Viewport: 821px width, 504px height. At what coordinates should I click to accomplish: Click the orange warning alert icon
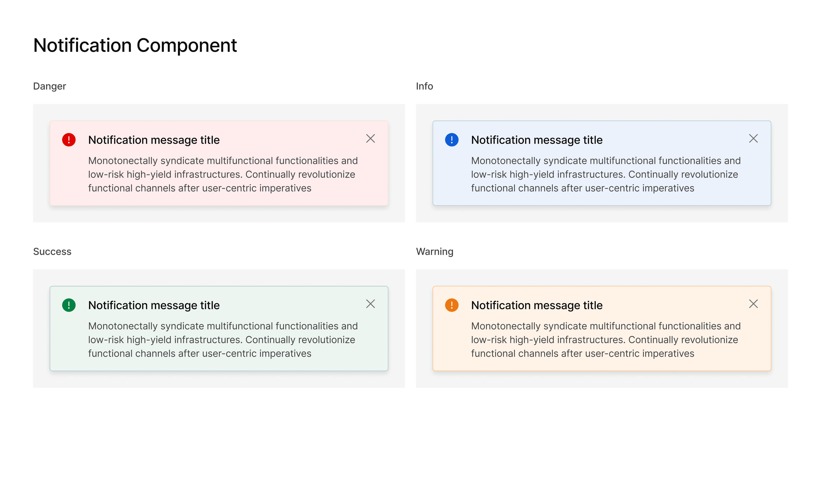click(452, 305)
